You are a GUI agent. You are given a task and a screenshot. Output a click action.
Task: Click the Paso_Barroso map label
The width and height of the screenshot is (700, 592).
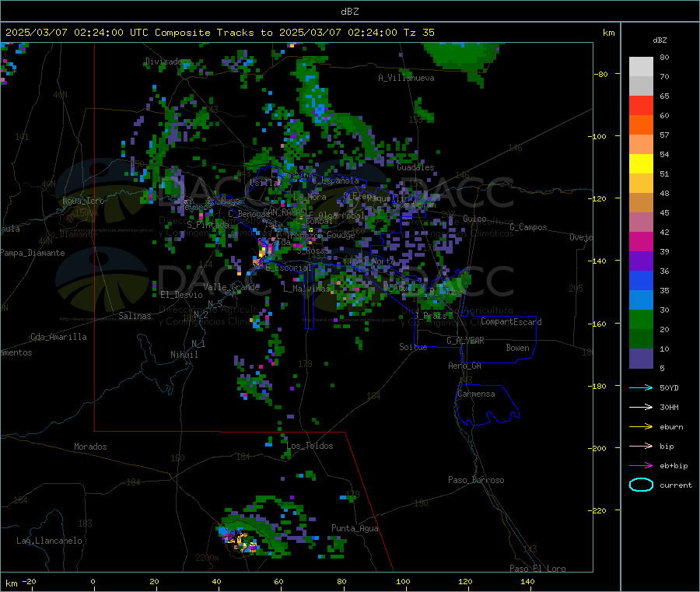point(476,480)
